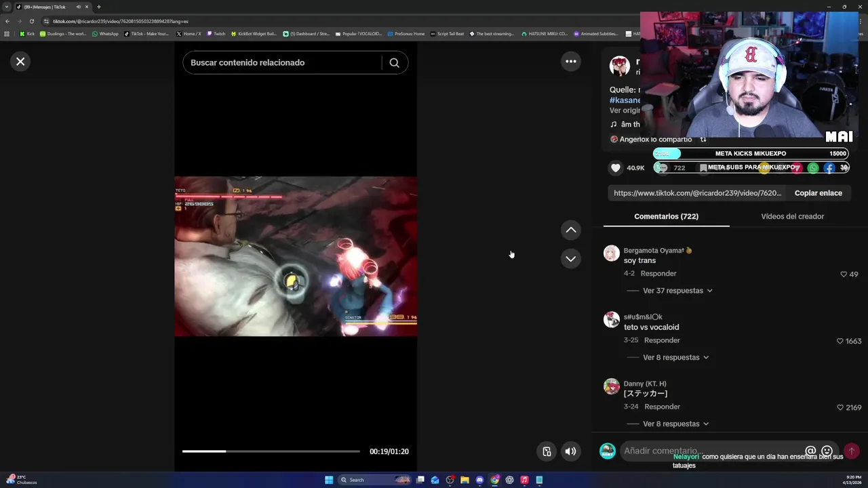The height and width of the screenshot is (488, 868).
Task: Open the Kick bookmark
Action: [x=27, y=33]
